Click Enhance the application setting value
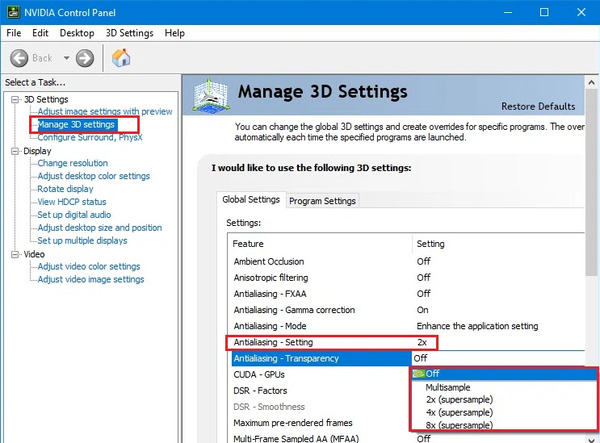 tap(477, 326)
